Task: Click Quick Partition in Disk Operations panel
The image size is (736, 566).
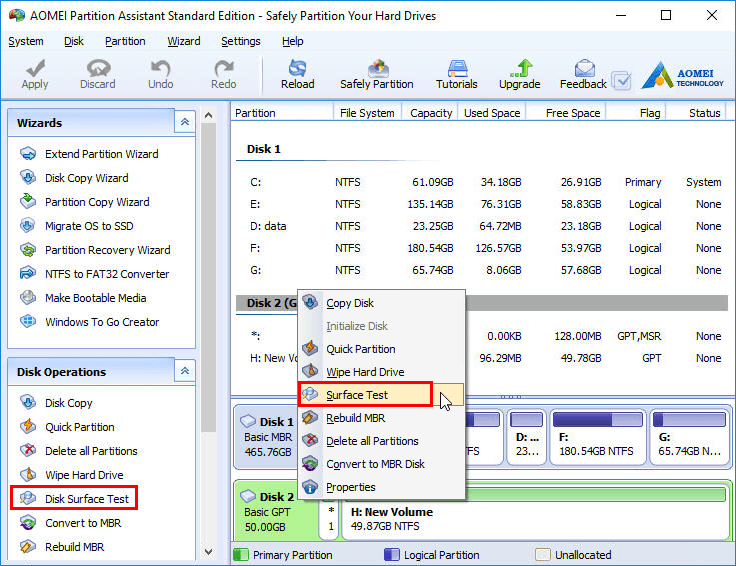Action: tap(68, 427)
